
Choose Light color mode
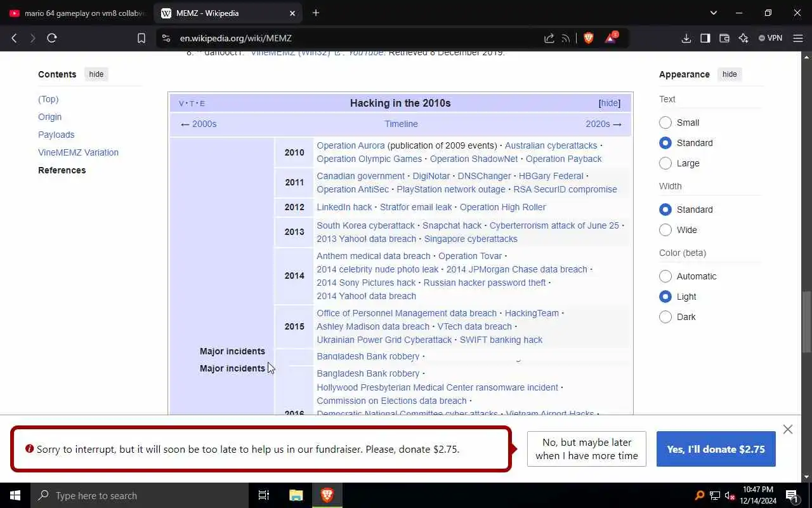pyautogui.click(x=665, y=297)
